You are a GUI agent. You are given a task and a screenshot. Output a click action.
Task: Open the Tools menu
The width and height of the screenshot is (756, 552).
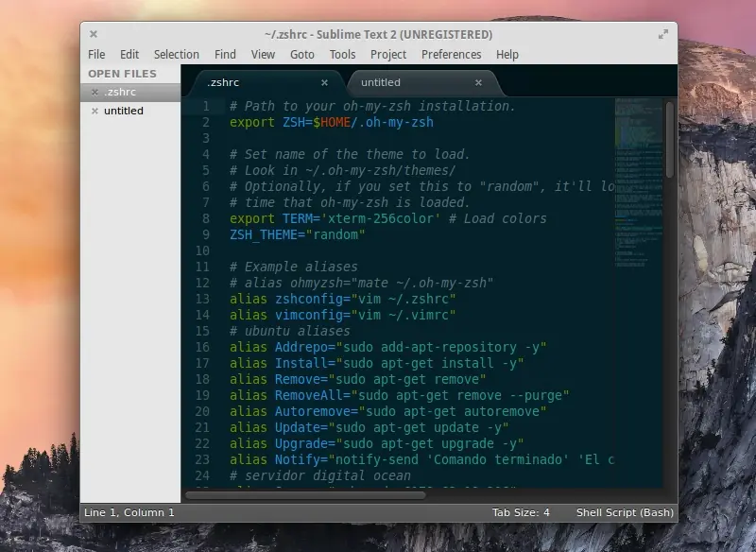[342, 55]
